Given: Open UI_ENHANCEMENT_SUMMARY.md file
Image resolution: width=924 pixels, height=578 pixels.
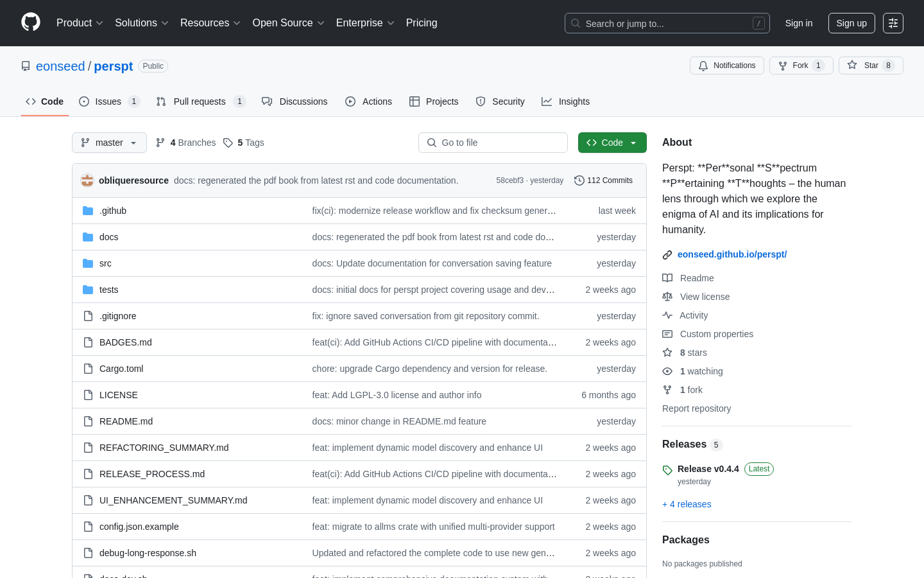Looking at the screenshot, I should (x=173, y=500).
